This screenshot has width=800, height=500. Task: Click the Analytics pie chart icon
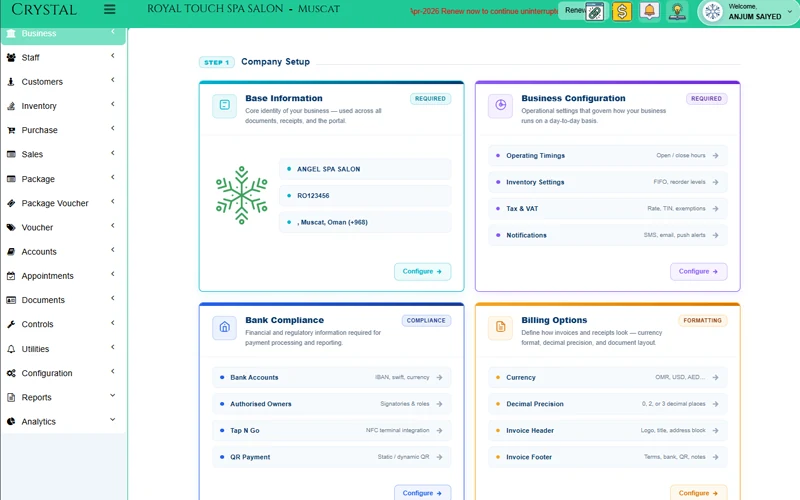(x=11, y=421)
